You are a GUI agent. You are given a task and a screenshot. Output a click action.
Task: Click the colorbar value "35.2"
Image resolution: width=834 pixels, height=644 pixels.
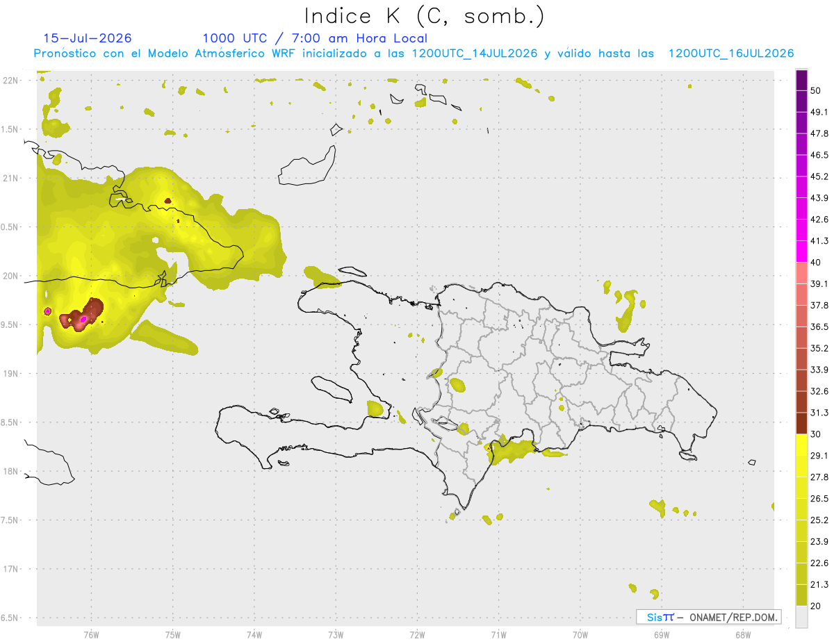click(819, 349)
